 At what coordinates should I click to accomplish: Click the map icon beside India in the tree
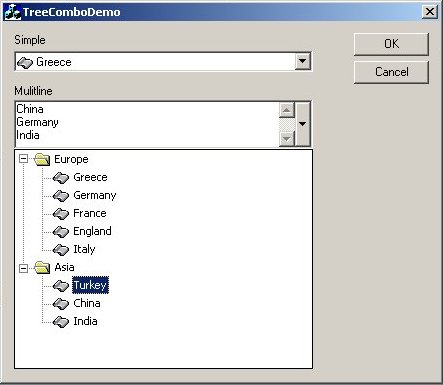click(x=61, y=321)
